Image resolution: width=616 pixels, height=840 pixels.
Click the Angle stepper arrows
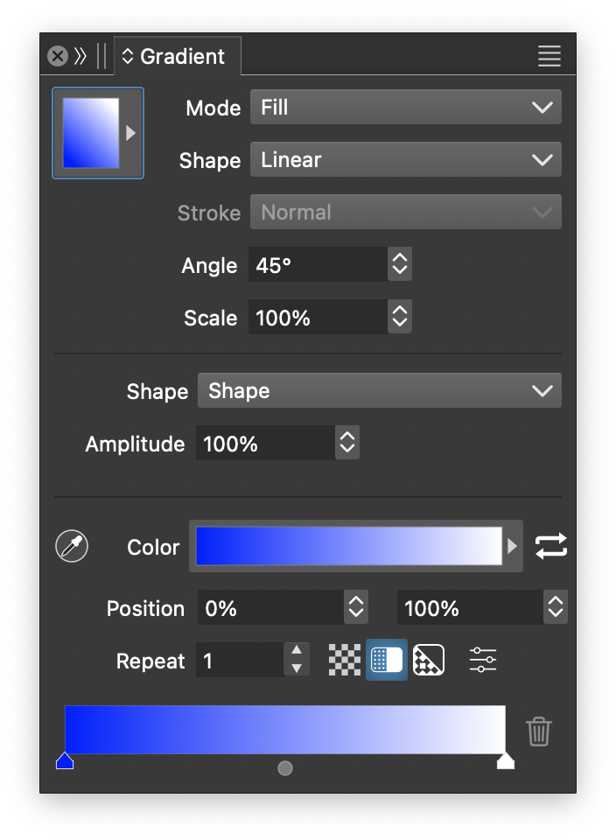pos(400,265)
